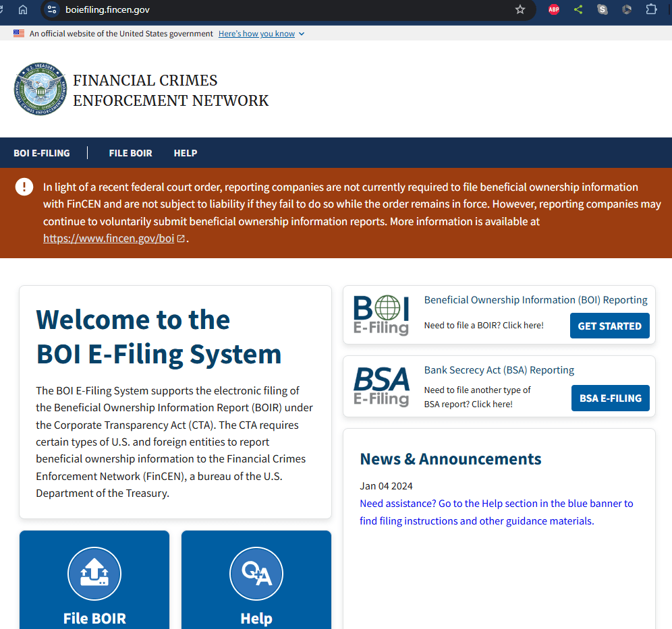Click the FinCEN Treasury seal logo
This screenshot has width=672, height=629.
click(40, 90)
